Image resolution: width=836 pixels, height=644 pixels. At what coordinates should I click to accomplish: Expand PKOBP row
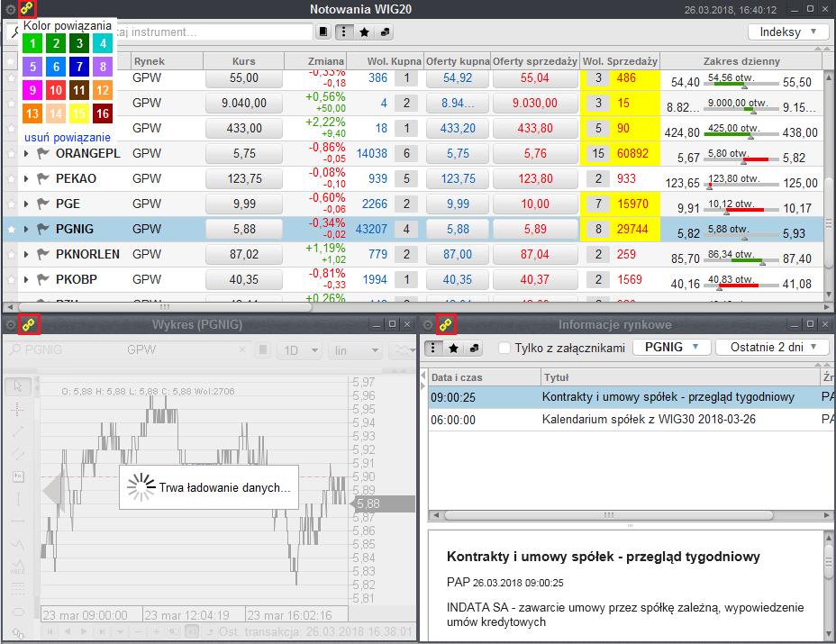point(26,279)
